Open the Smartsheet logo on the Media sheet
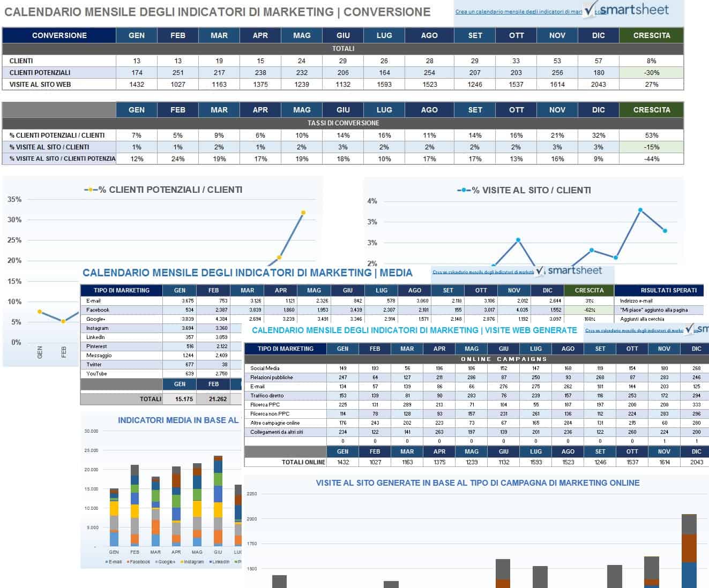This screenshot has height=588, width=709. click(x=569, y=270)
